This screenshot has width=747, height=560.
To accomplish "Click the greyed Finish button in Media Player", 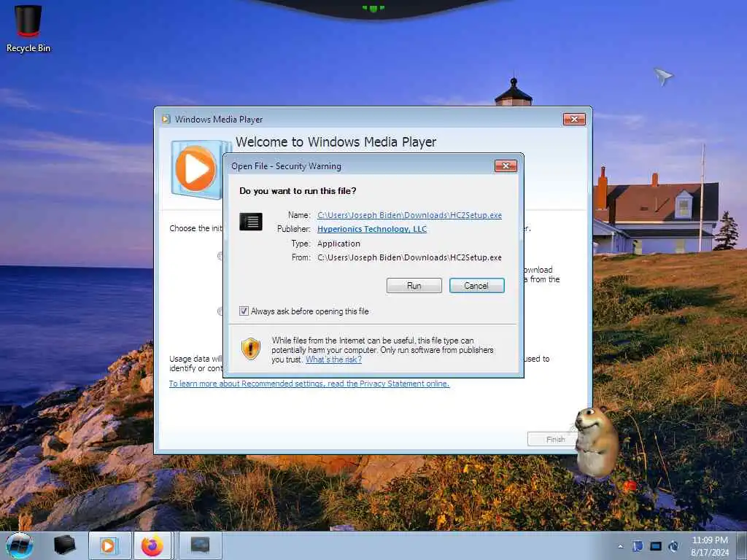I will coord(552,439).
